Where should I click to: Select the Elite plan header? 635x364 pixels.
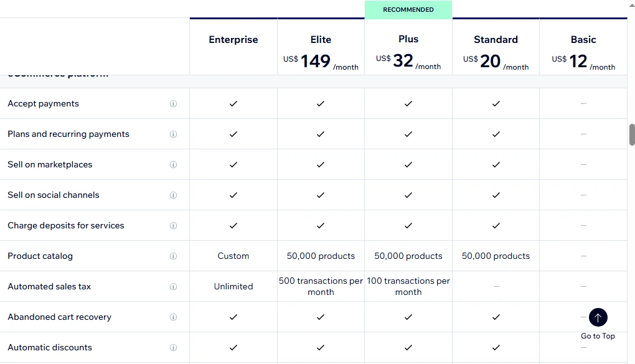(x=321, y=40)
